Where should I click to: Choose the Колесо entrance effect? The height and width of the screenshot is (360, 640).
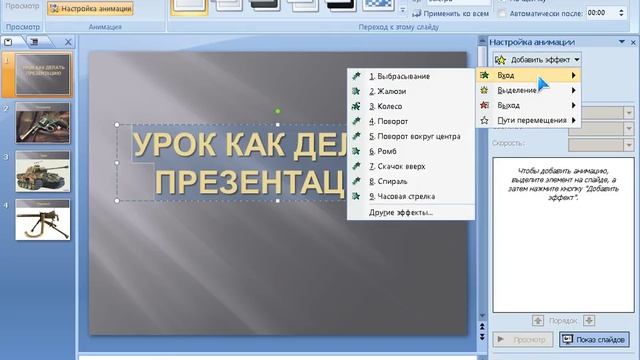(411, 106)
